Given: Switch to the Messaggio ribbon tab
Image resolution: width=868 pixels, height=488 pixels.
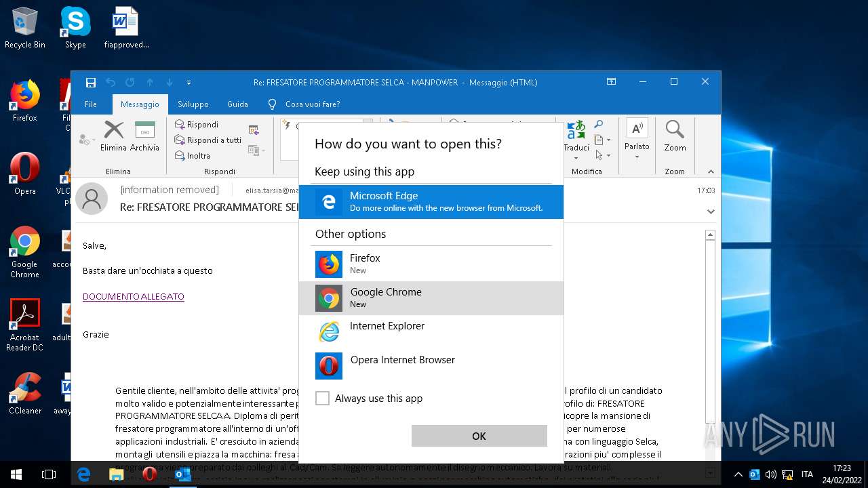Looking at the screenshot, I should click(140, 104).
